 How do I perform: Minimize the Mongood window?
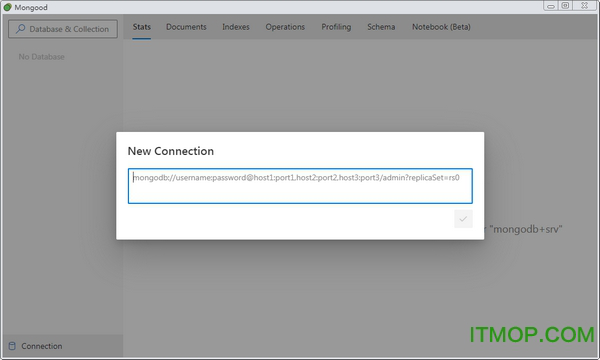click(x=550, y=6)
